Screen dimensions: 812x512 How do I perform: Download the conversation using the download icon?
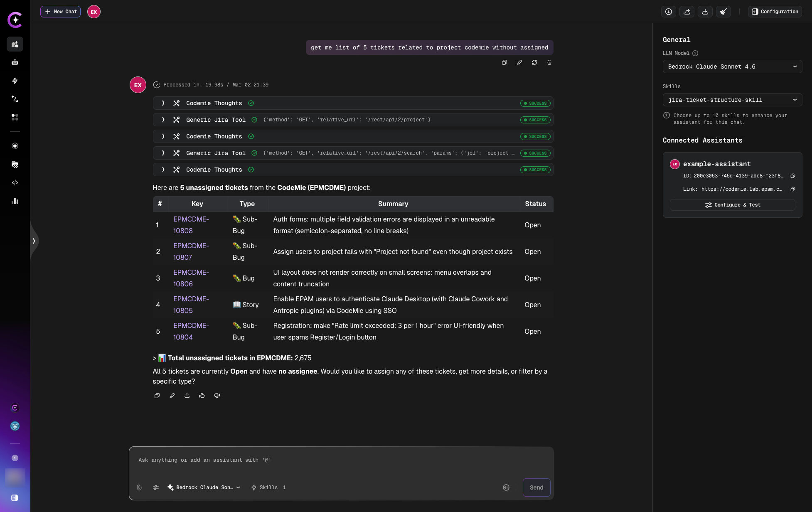[705, 12]
